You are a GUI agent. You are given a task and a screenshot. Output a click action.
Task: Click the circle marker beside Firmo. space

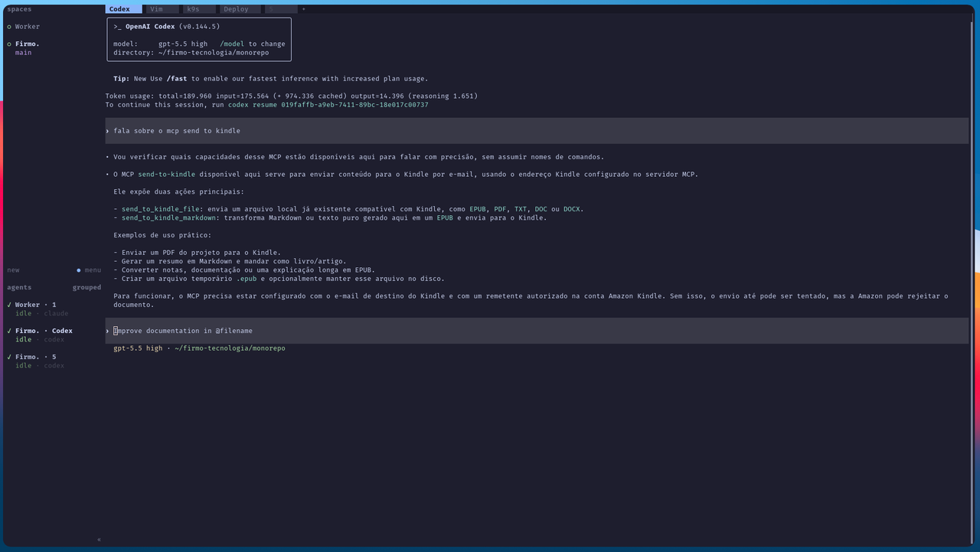tap(9, 44)
